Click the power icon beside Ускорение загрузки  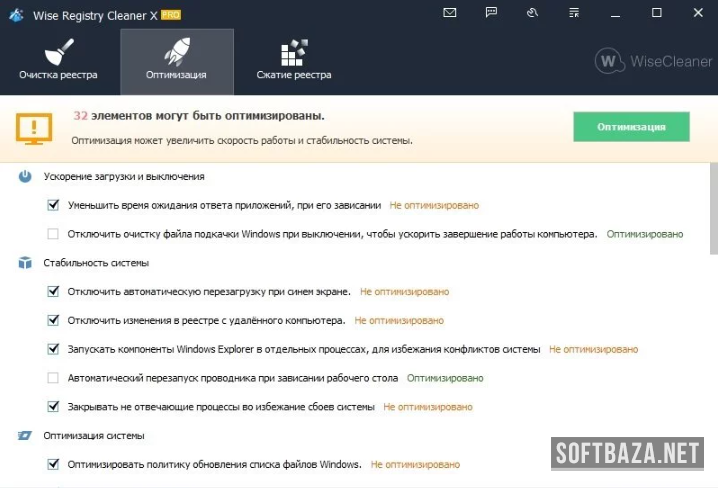click(x=25, y=176)
